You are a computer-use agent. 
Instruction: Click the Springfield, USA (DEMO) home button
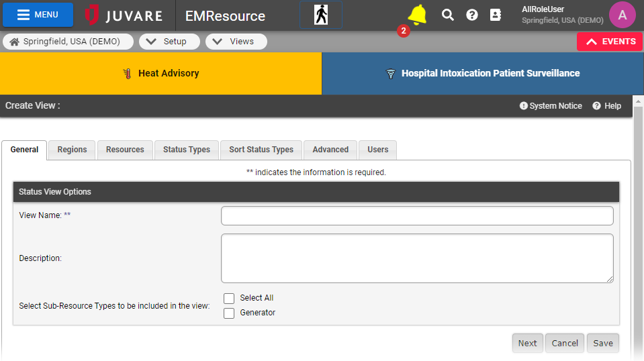68,42
